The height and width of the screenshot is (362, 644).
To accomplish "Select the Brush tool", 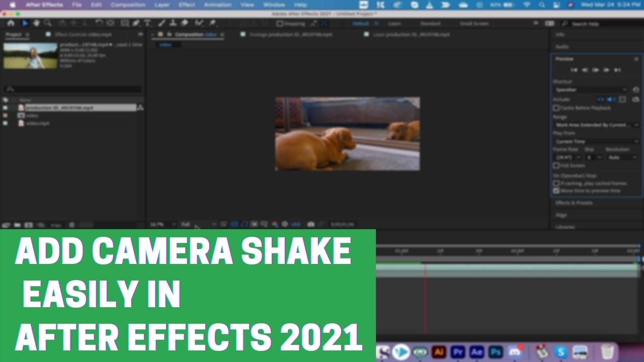I will coord(162,23).
